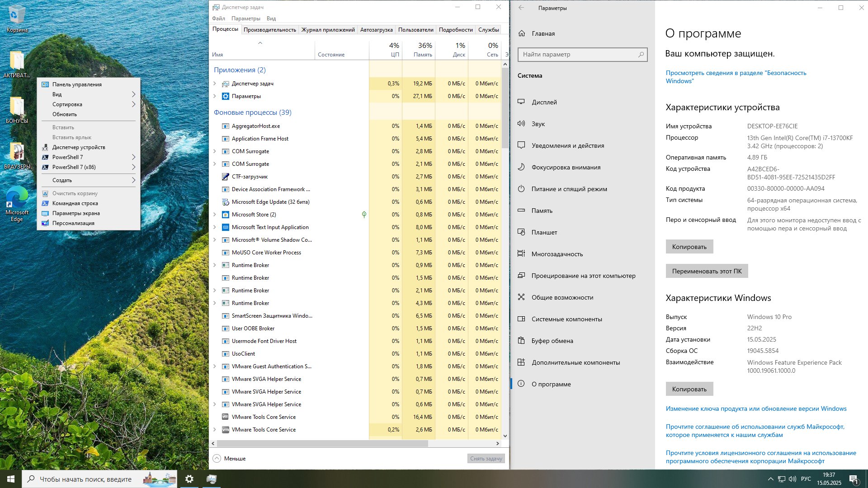Image resolution: width=868 pixels, height=488 pixels.
Task: Click the search magnifier in Settings search box
Action: point(641,55)
